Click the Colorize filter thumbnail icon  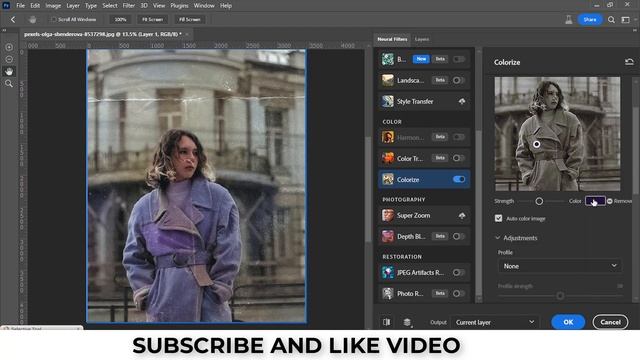387,179
